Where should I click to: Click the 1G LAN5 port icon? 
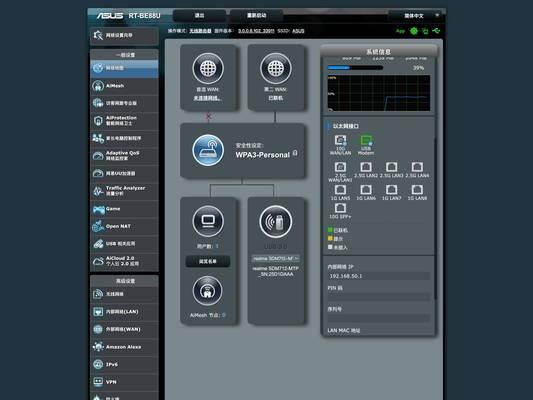point(340,190)
